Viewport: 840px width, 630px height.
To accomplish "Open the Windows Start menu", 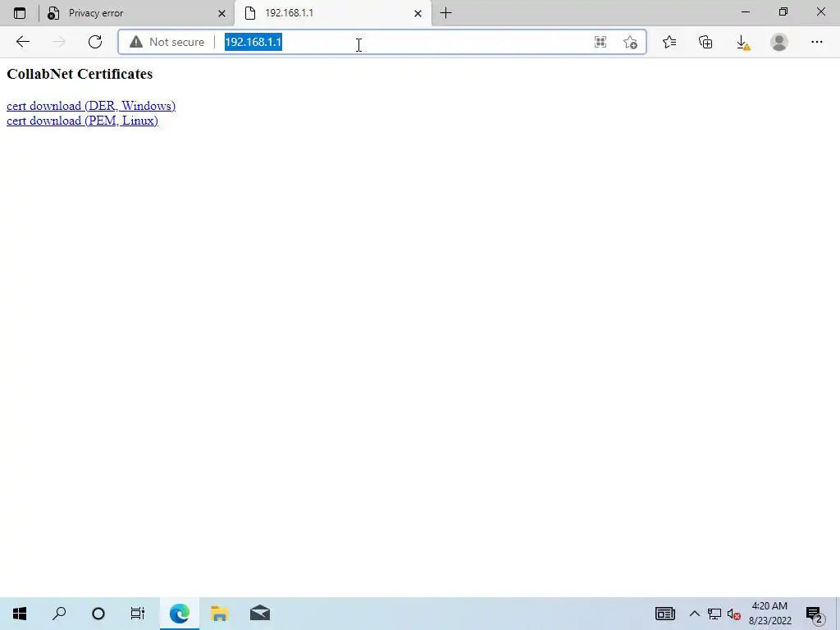I will [x=20, y=614].
